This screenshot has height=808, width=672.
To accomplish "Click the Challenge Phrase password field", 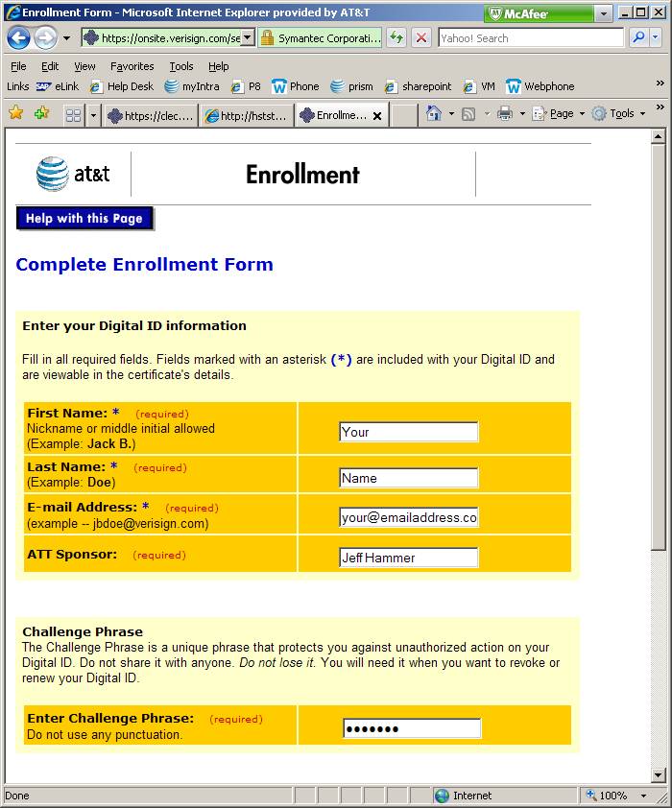I will pyautogui.click(x=412, y=728).
